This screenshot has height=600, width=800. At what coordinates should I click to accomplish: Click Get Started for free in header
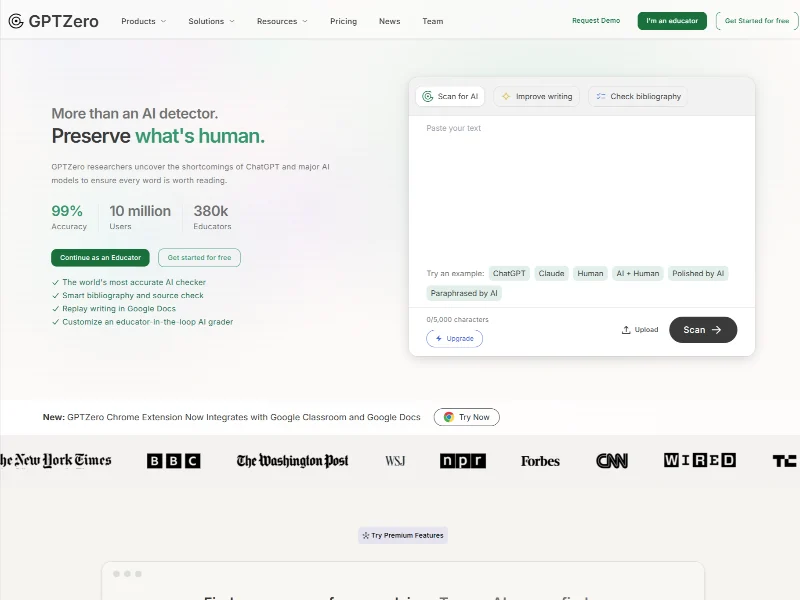coord(757,21)
